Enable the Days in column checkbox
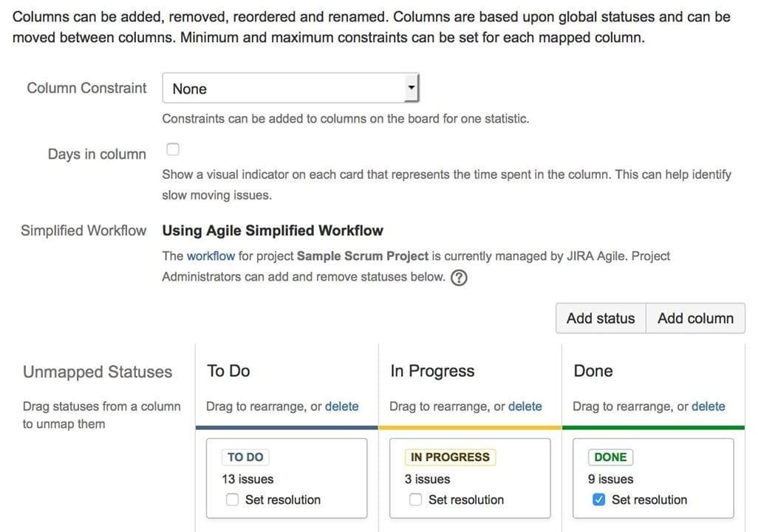 coord(173,149)
